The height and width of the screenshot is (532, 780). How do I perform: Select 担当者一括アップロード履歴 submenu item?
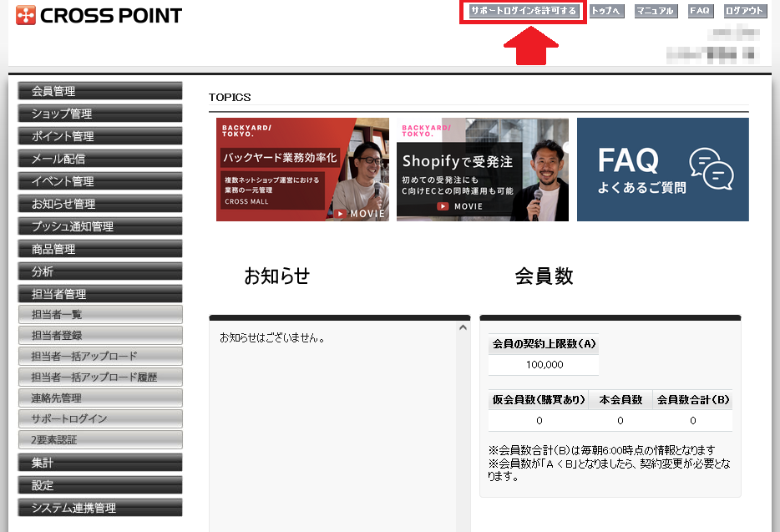(100, 377)
